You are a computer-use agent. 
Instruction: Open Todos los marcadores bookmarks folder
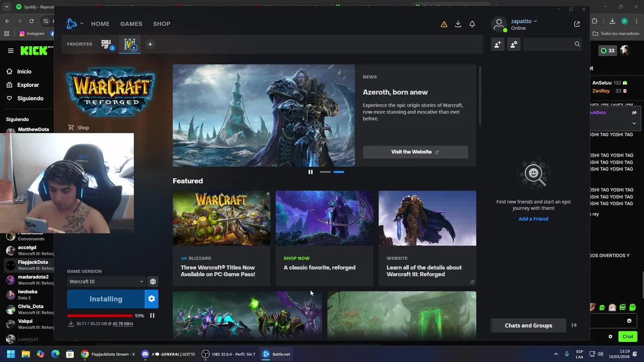[616, 34]
